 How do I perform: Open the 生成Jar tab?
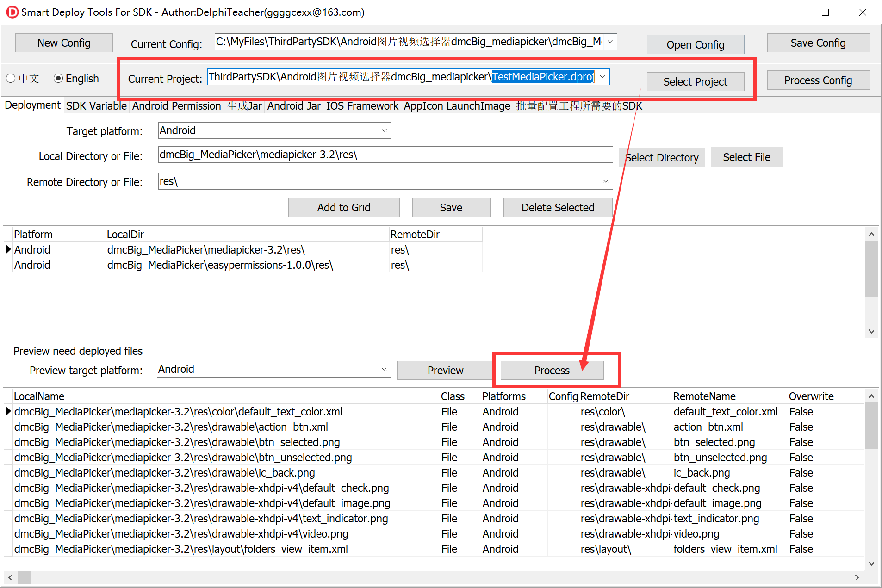[x=244, y=106]
